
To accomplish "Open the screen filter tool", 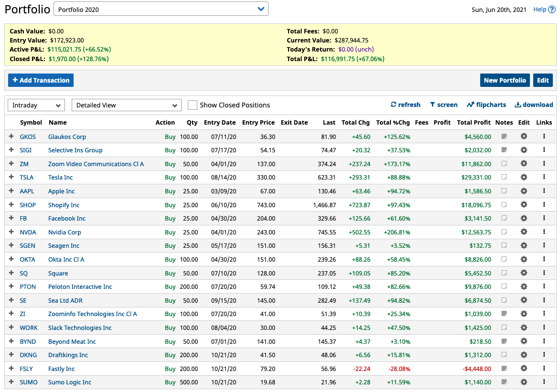I will 443,105.
